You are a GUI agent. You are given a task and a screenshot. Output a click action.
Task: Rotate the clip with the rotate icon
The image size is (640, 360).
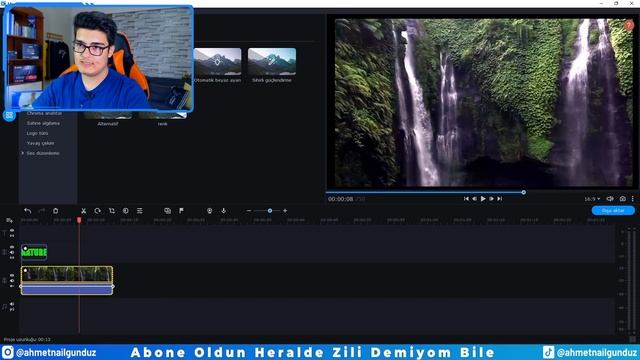click(x=97, y=211)
